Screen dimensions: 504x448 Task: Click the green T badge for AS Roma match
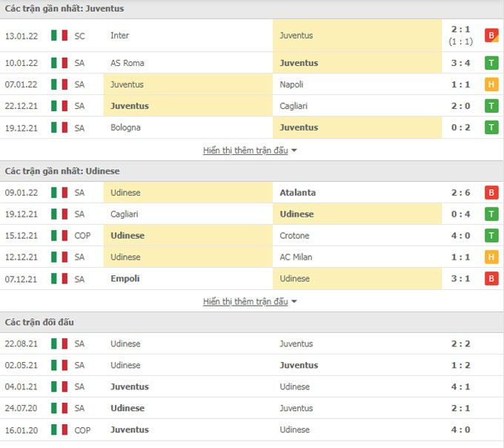491,63
